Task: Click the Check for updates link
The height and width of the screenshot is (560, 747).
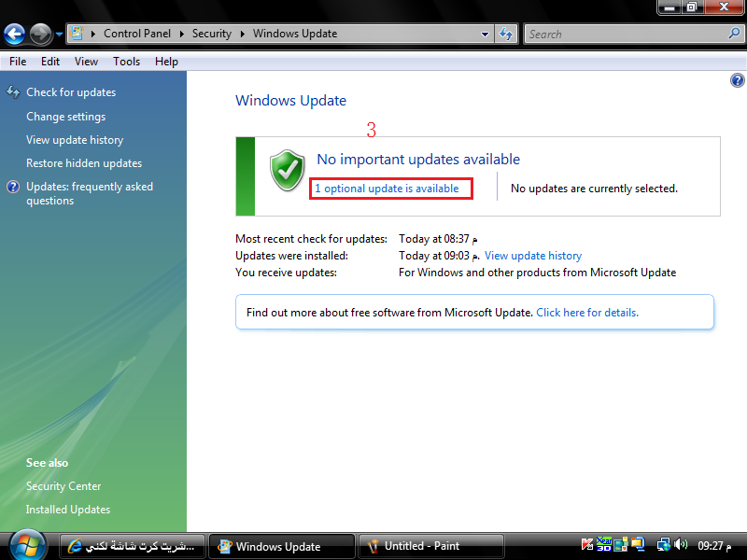Action: [x=71, y=92]
